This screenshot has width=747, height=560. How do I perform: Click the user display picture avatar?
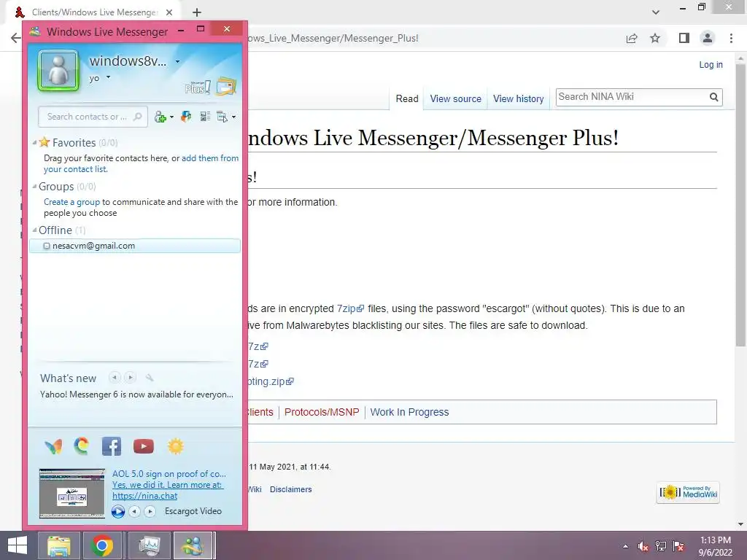click(58, 71)
